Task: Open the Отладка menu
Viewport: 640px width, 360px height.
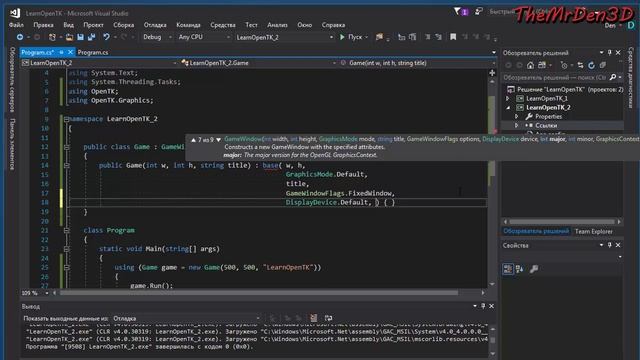Action: click(155, 25)
